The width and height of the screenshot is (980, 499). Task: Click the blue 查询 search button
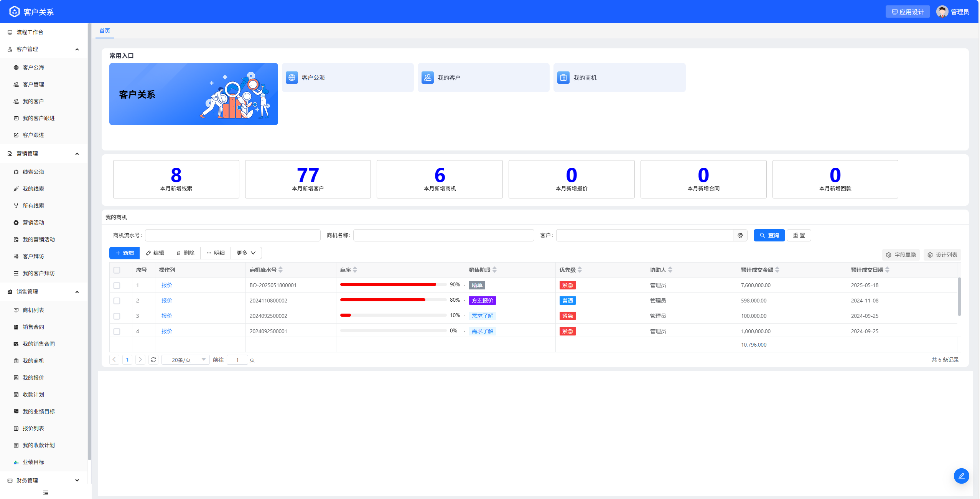click(x=769, y=235)
